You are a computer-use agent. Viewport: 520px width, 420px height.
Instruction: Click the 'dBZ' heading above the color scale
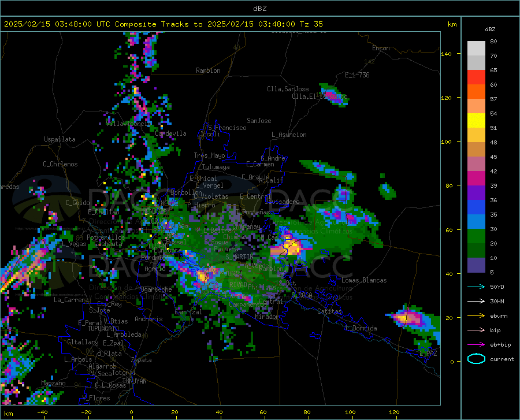click(490, 29)
